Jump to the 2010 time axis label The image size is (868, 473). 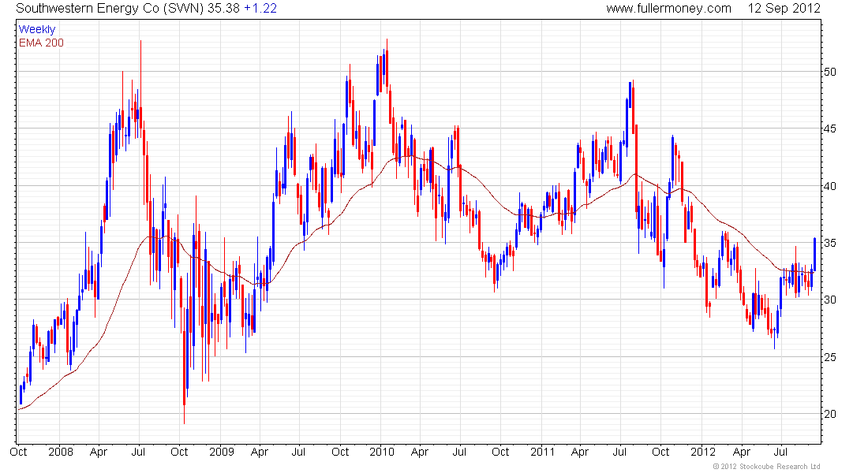point(383,453)
